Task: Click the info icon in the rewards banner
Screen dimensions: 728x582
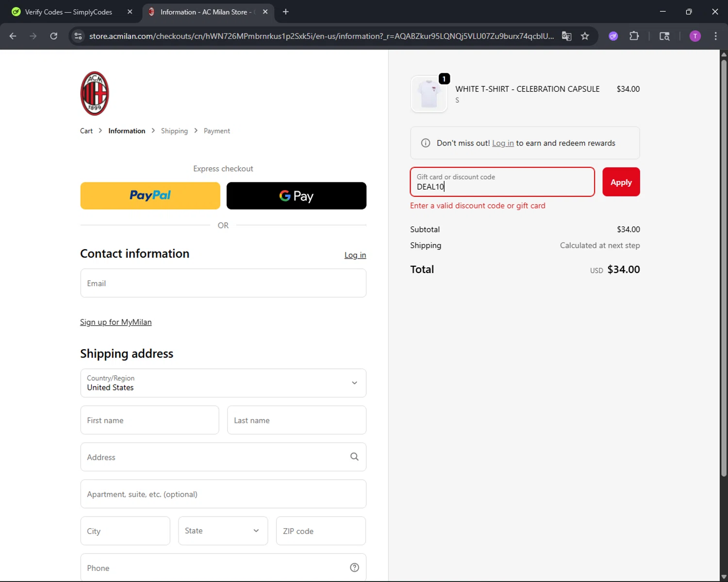Action: click(x=426, y=143)
